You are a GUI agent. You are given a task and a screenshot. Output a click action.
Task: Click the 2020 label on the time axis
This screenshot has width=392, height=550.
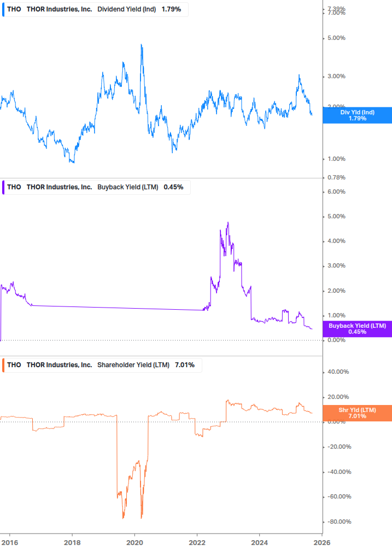(x=134, y=542)
